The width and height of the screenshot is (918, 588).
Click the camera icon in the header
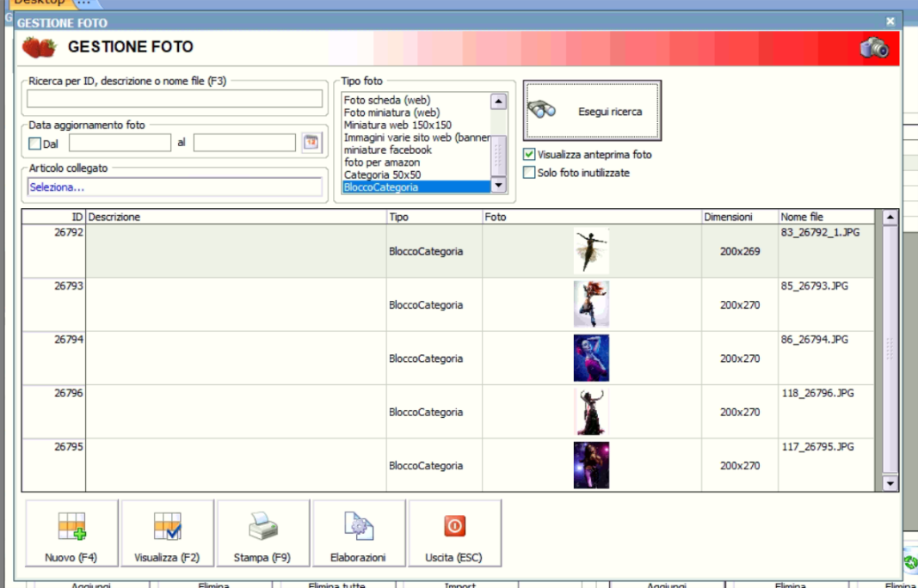pyautogui.click(x=875, y=47)
